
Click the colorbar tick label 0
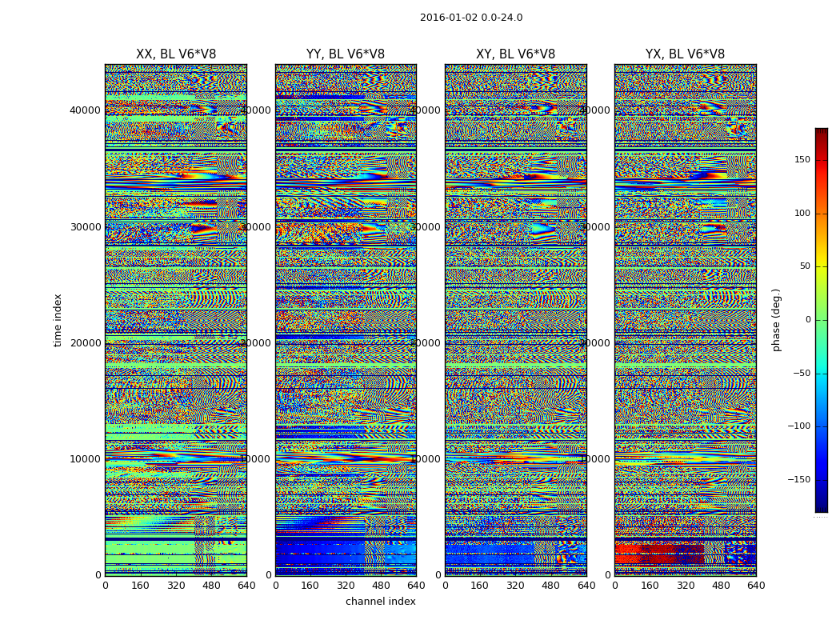[807, 320]
